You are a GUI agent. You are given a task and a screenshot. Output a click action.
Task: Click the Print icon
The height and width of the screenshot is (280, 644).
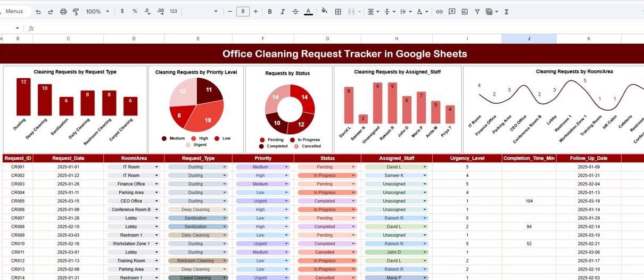pos(64,11)
